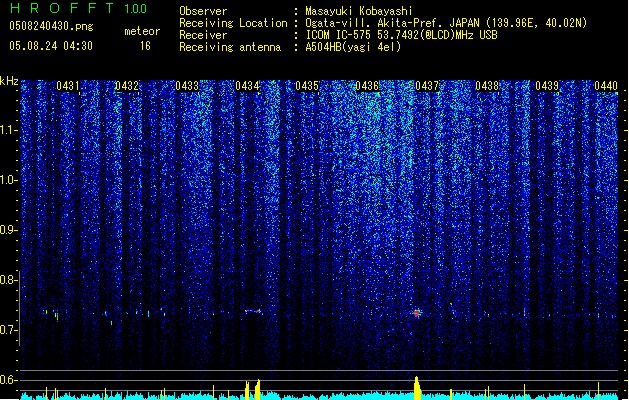
Task: Click the date stamp 05.08.24 04:30
Action: point(51,46)
